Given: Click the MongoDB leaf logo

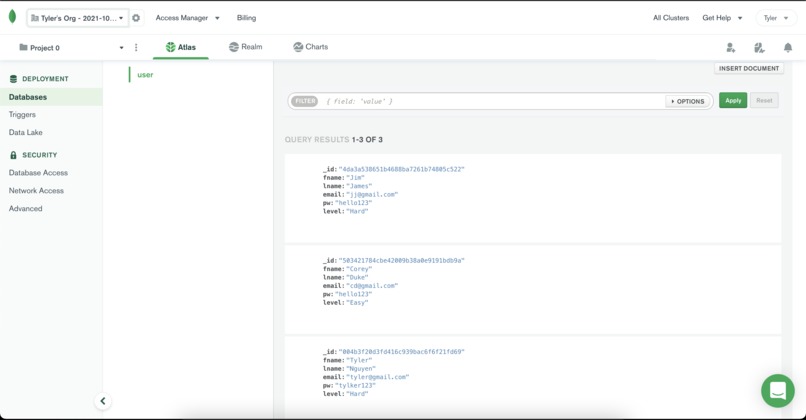Looking at the screenshot, I should [x=12, y=17].
